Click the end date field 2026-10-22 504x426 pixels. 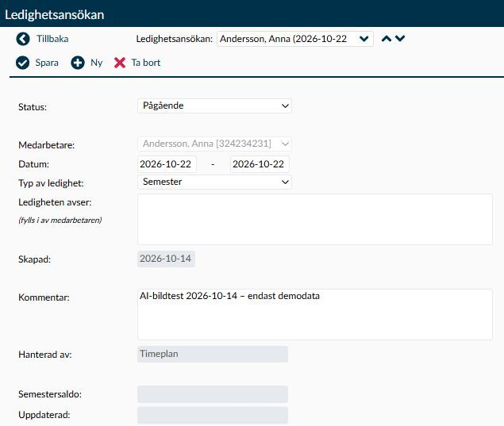(x=260, y=164)
